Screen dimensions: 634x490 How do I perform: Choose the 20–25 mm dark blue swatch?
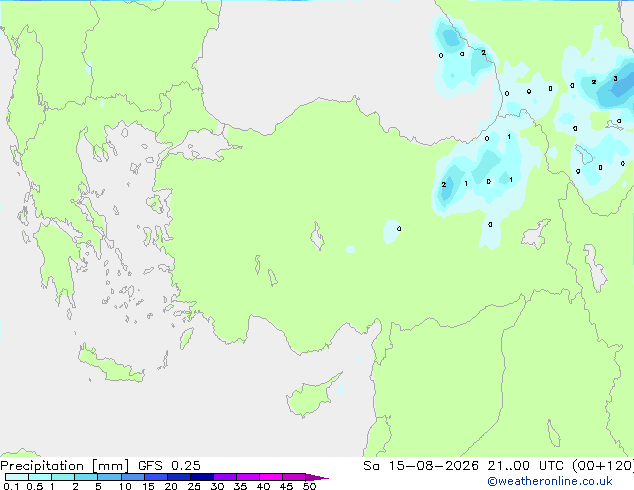[x=178, y=477]
